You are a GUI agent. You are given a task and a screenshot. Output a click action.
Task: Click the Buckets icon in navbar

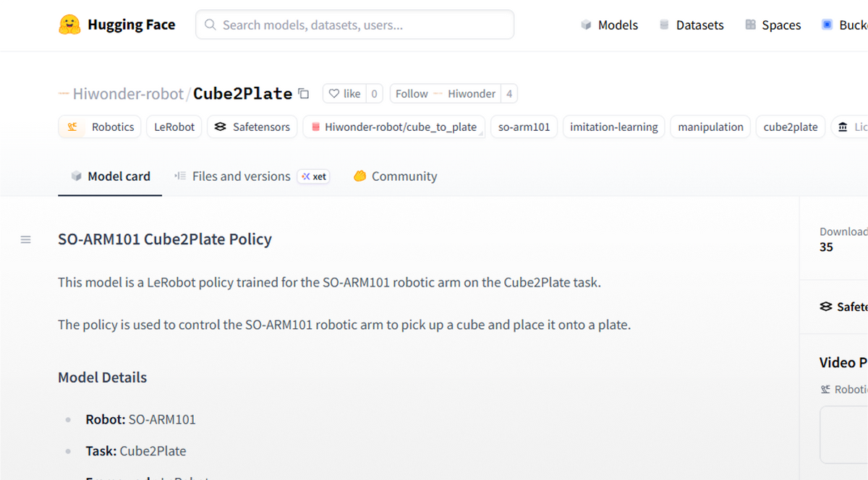[827, 25]
